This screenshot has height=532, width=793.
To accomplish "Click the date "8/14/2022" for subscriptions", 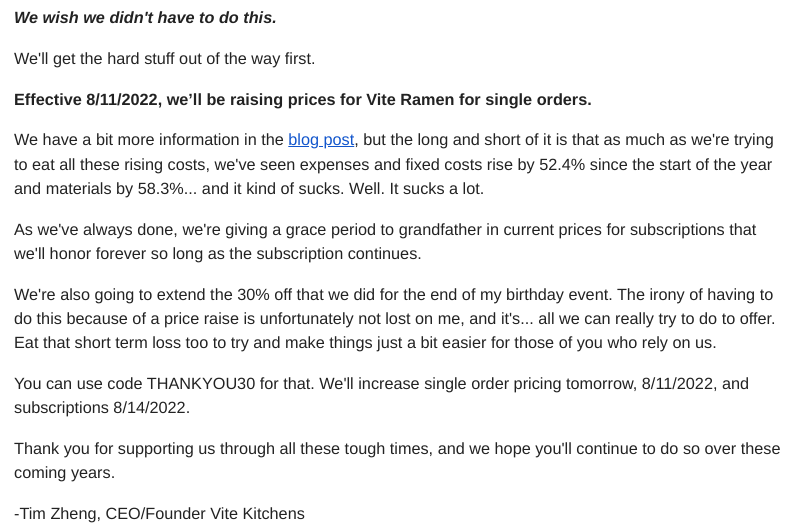I will click(152, 407).
